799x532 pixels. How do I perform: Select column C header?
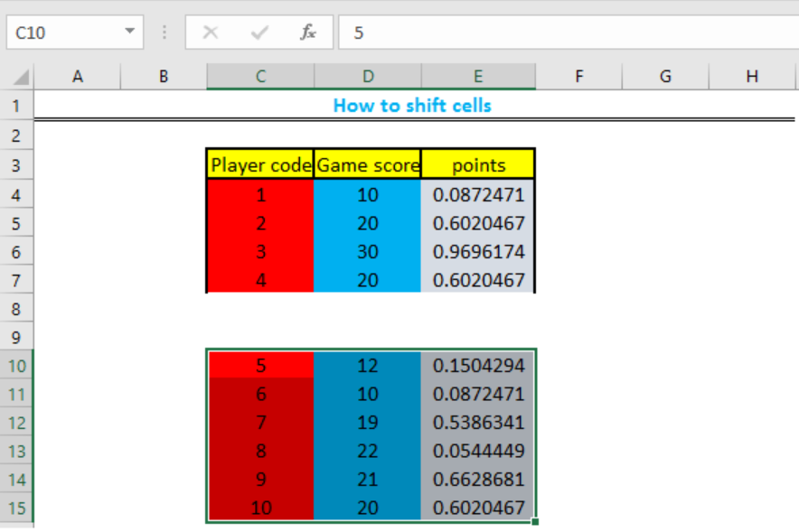tap(260, 77)
